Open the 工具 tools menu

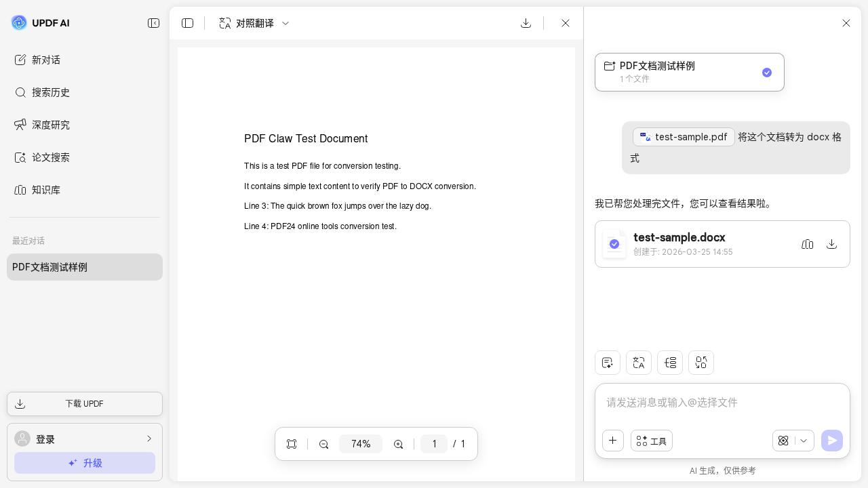652,441
